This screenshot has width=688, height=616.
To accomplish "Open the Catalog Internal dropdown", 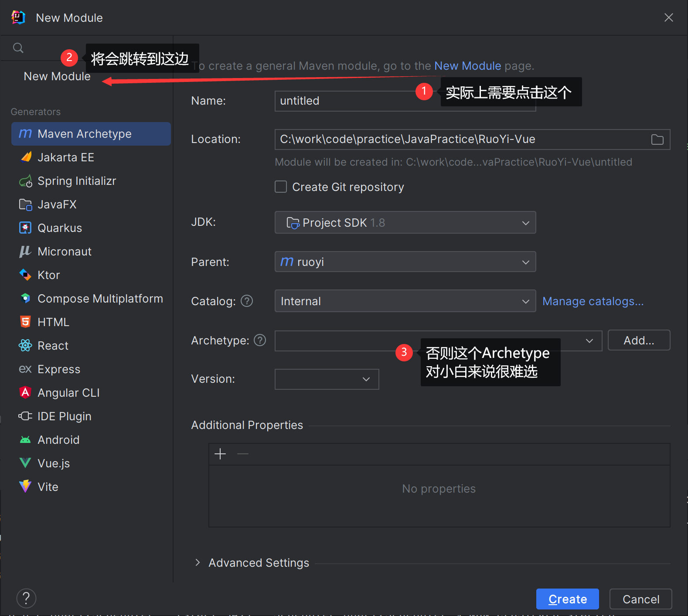I will tap(405, 301).
